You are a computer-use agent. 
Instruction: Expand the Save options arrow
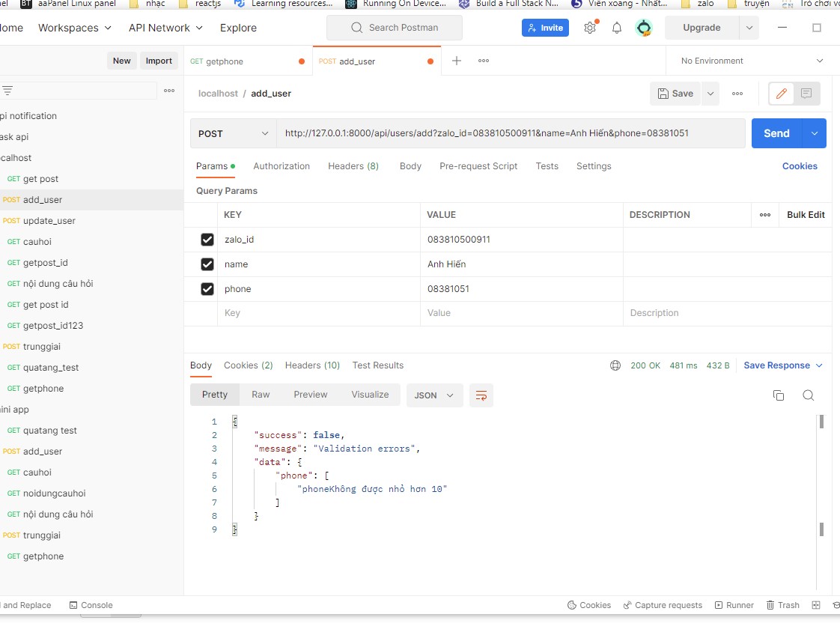710,94
